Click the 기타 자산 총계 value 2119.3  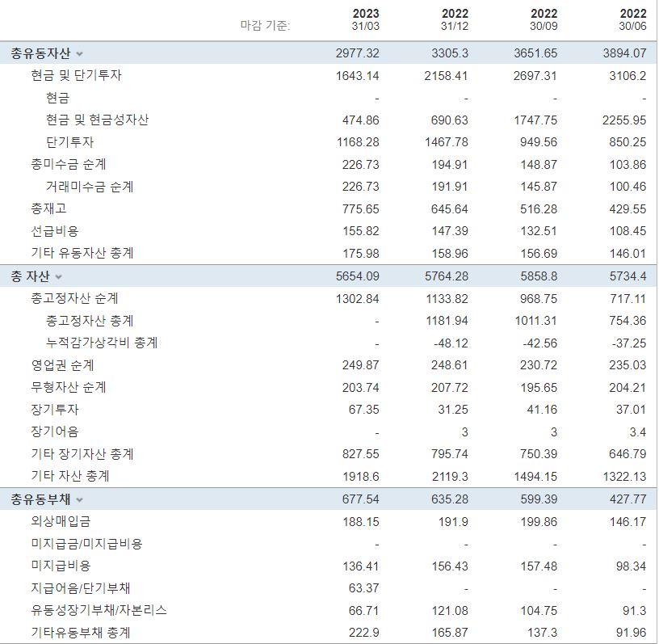tap(450, 477)
